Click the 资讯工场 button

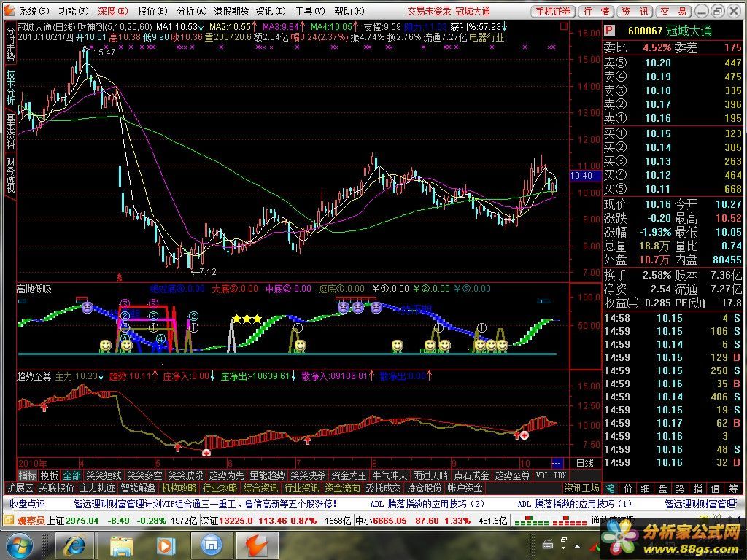581,488
